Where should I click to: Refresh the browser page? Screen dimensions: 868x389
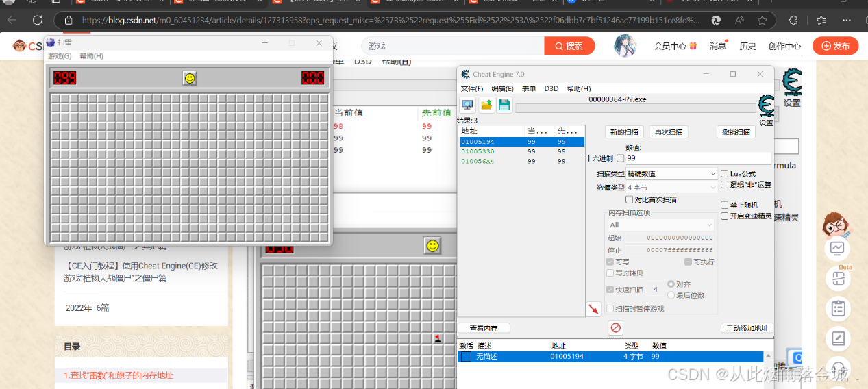[x=38, y=21]
